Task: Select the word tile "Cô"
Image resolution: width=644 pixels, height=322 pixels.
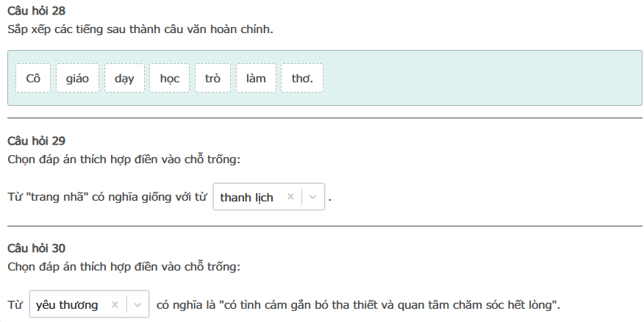Action: pos(32,78)
